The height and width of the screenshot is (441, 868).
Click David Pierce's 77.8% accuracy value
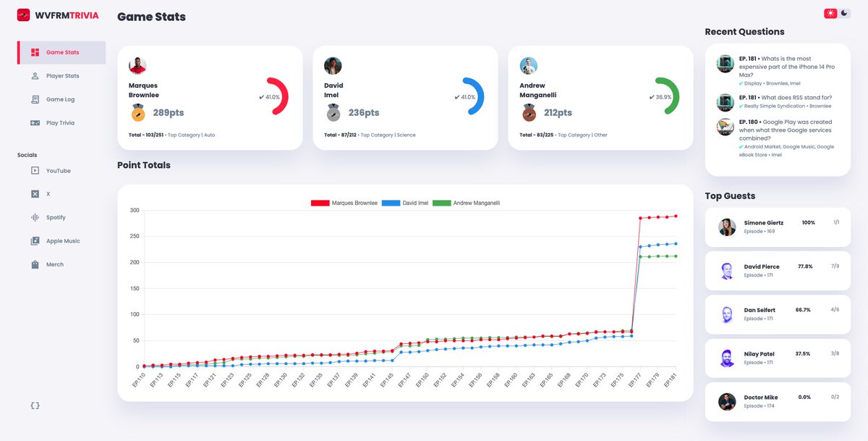(x=805, y=266)
